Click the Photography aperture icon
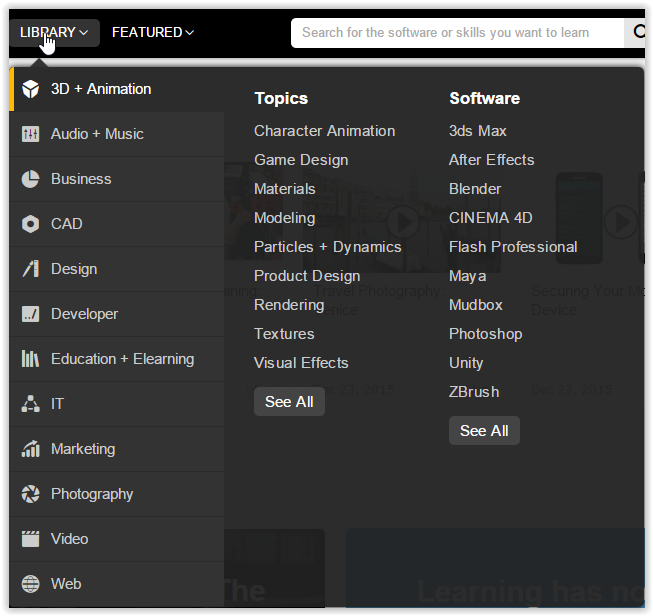Image resolution: width=653 pixels, height=616 pixels. [30, 494]
